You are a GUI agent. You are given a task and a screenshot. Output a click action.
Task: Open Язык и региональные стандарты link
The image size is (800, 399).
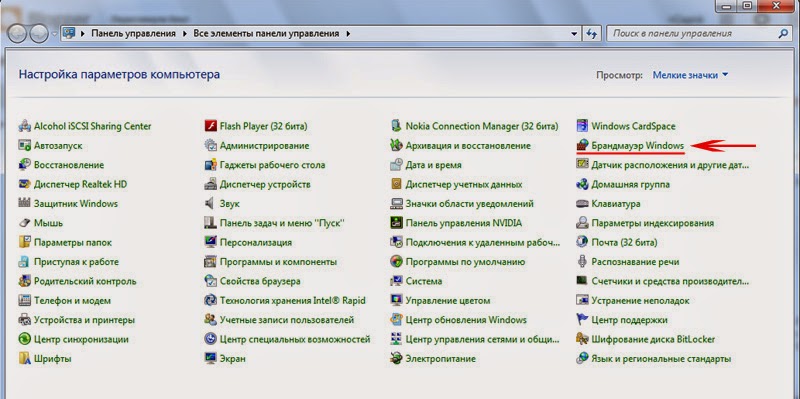[661, 359]
